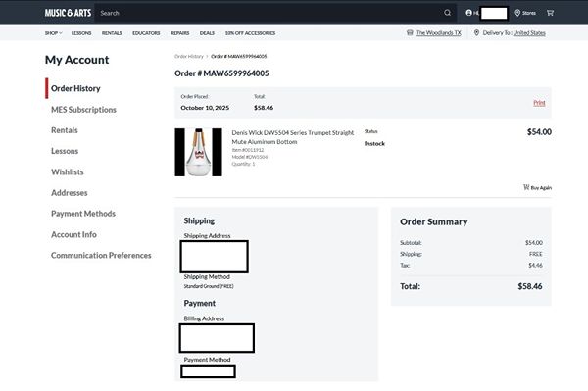Expand the SHOP dropdown menu
Screen dimensions: 588x391
[x=53, y=33]
